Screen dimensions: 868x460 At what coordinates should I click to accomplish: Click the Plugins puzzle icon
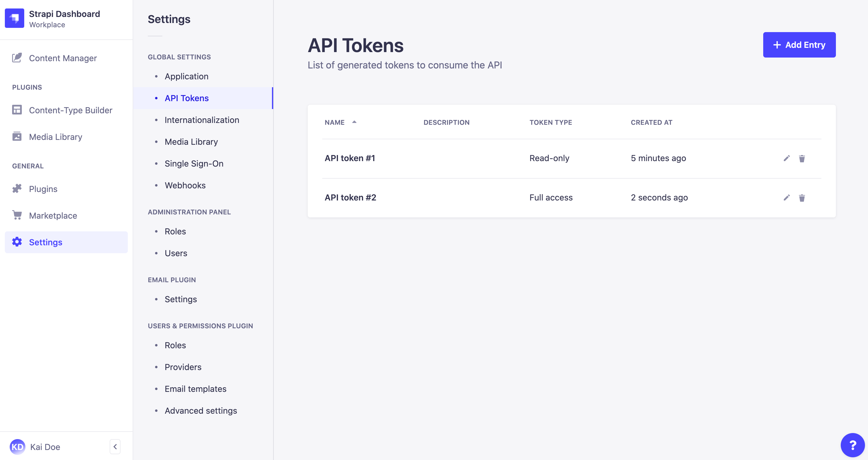17,189
